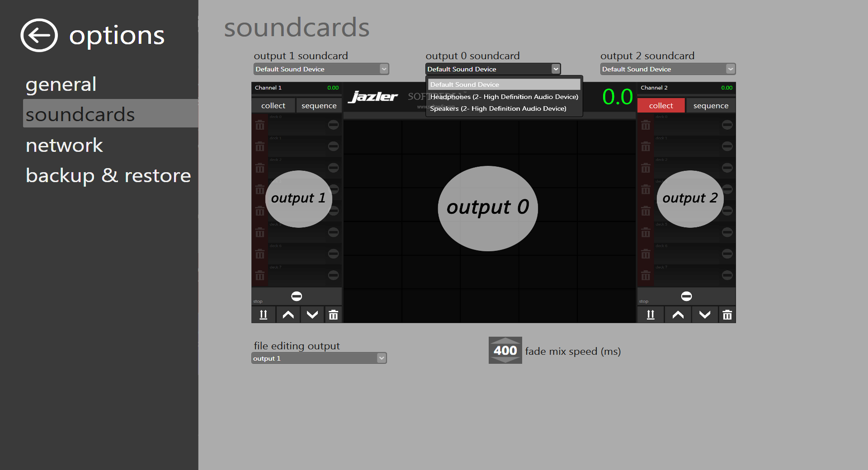Open the network options section
This screenshot has width=868, height=470.
(x=64, y=145)
